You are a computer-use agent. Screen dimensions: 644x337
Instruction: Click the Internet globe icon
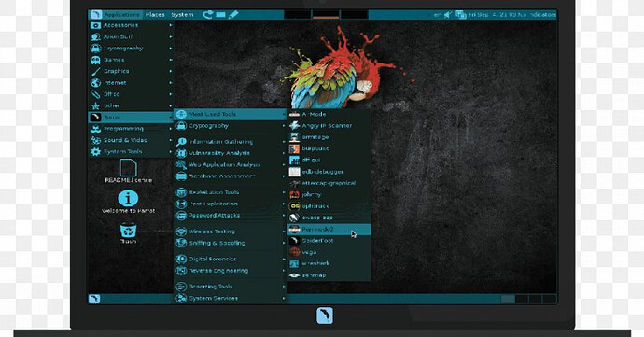[95, 83]
